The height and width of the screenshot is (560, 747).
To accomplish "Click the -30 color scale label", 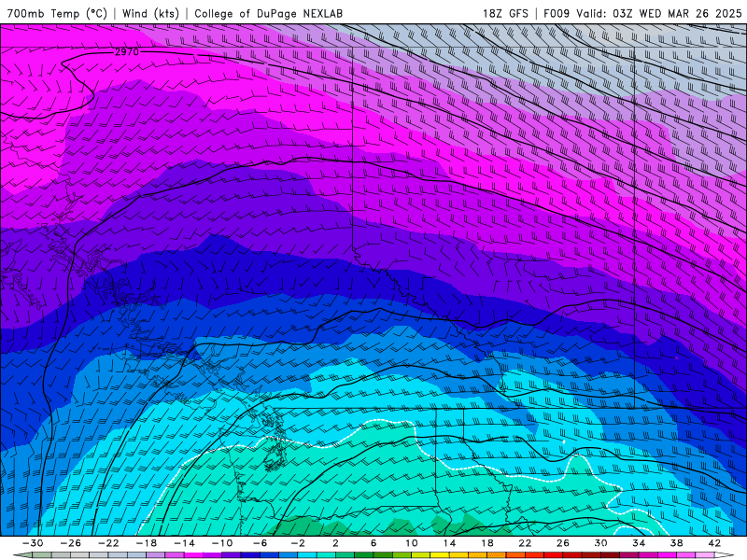I will pyautogui.click(x=33, y=543).
